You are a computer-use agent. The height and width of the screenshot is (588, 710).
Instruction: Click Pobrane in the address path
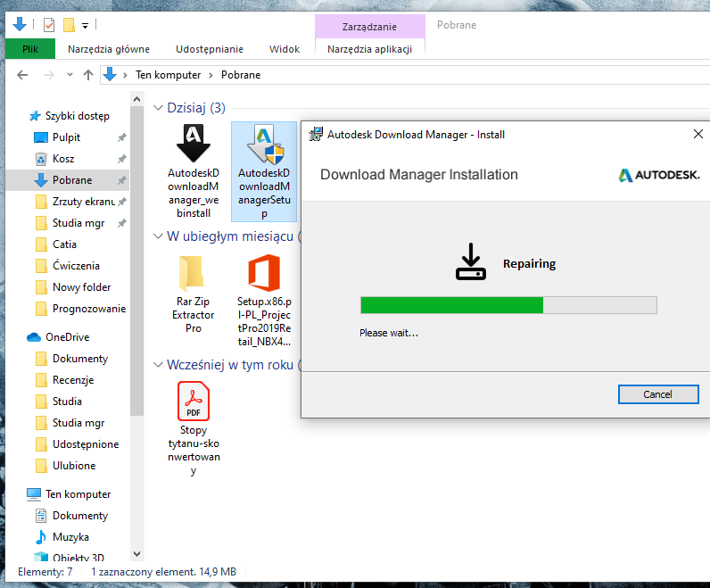[x=241, y=75]
